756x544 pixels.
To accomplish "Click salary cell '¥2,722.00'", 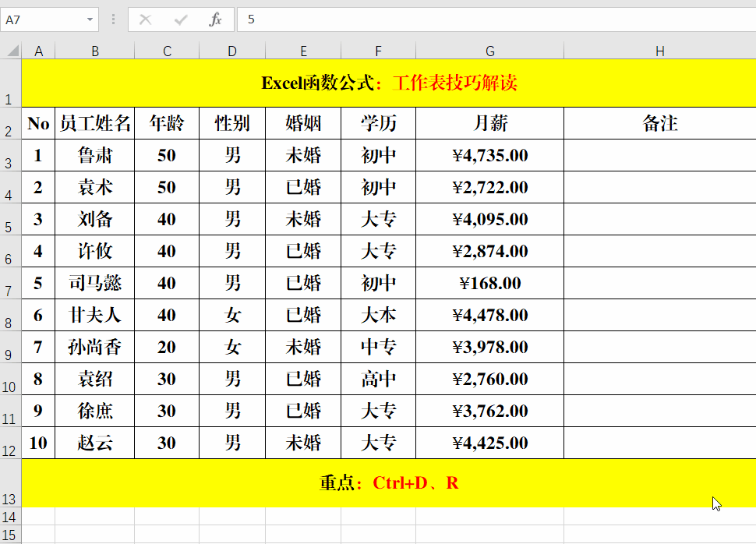I will coord(490,187).
